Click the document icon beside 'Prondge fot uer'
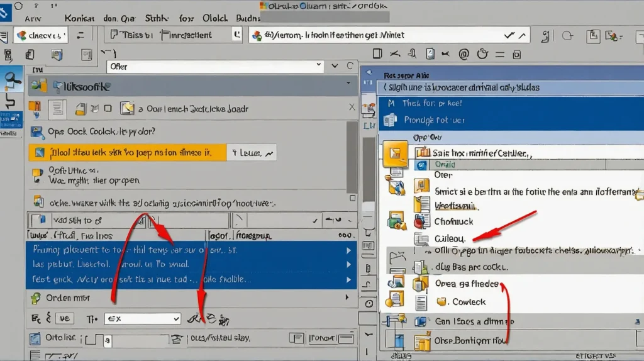 coord(390,120)
